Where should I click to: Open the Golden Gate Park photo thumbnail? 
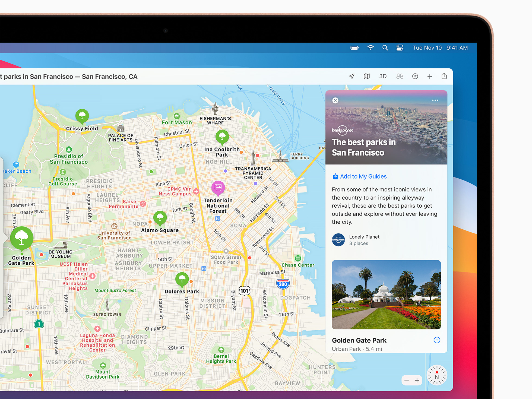tap(386, 294)
